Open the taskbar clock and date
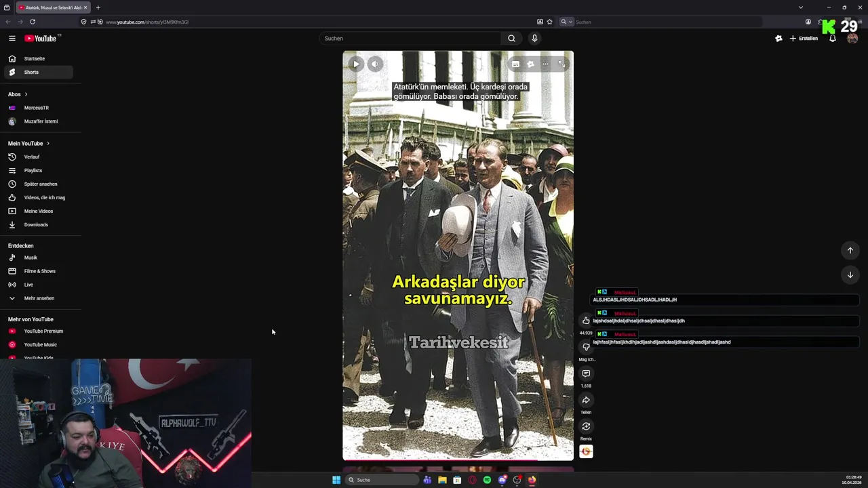Viewport: 868px width, 488px height. (852, 480)
